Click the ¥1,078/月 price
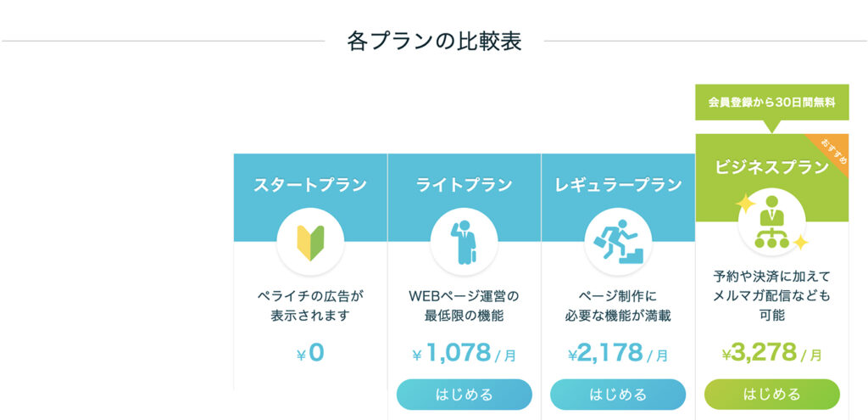 tap(464, 353)
